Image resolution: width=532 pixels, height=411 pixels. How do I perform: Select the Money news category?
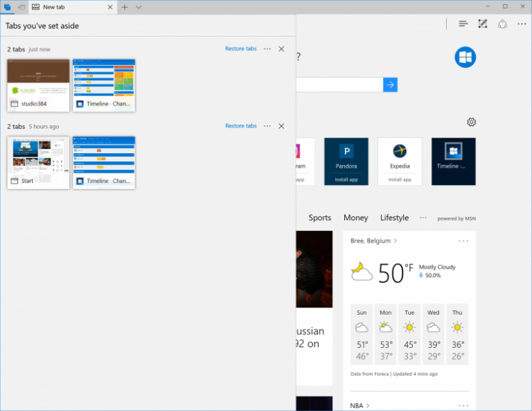[356, 218]
